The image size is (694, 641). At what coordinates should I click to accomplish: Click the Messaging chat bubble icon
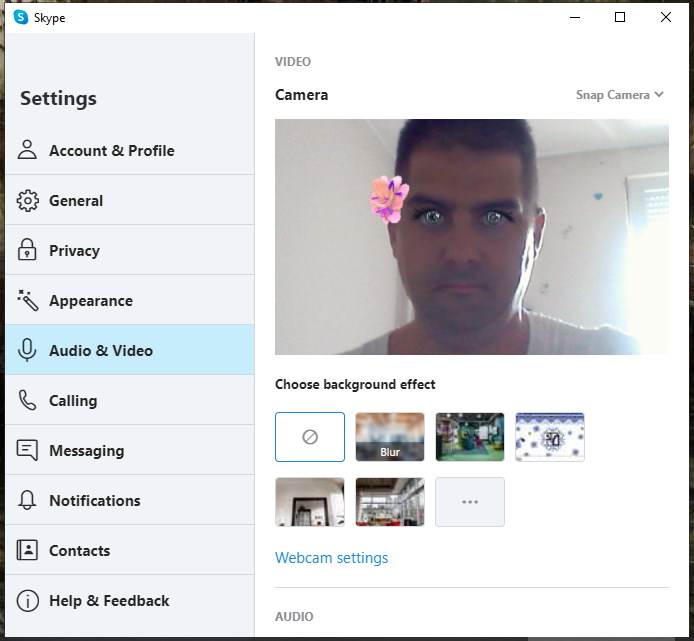coord(28,450)
